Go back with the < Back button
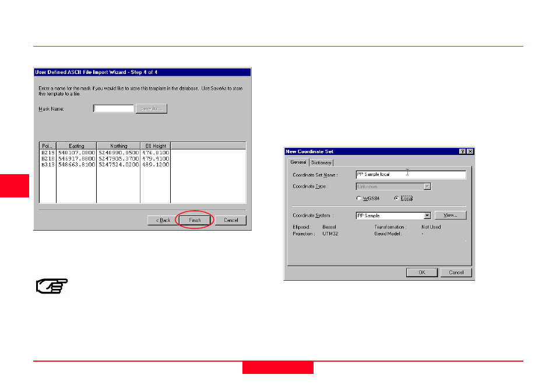Viewport: 556px width, 392px height. click(x=163, y=220)
